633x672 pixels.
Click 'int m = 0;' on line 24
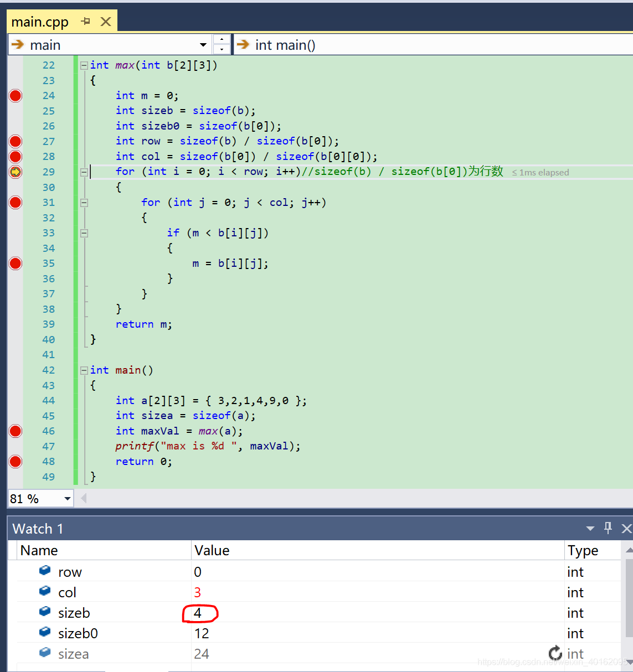pos(147,96)
